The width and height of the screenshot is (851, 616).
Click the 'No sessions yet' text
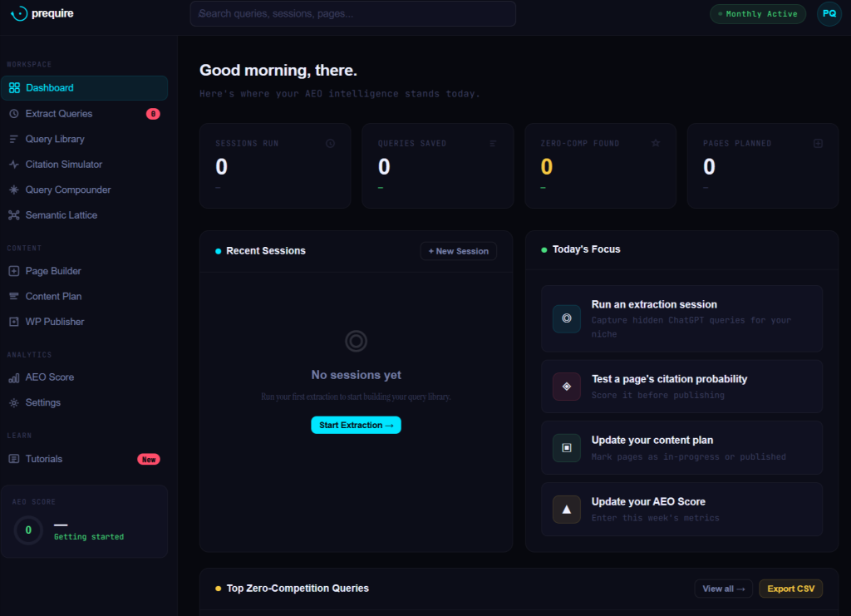[356, 375]
